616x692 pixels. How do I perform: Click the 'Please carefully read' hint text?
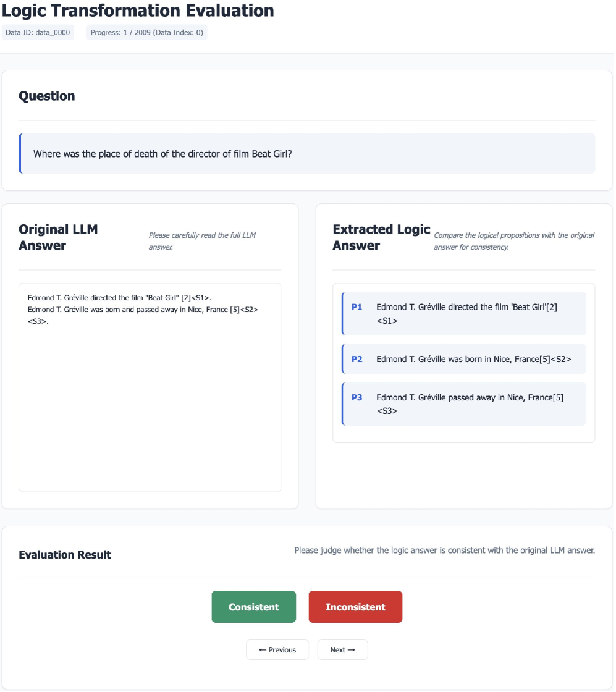coord(202,240)
